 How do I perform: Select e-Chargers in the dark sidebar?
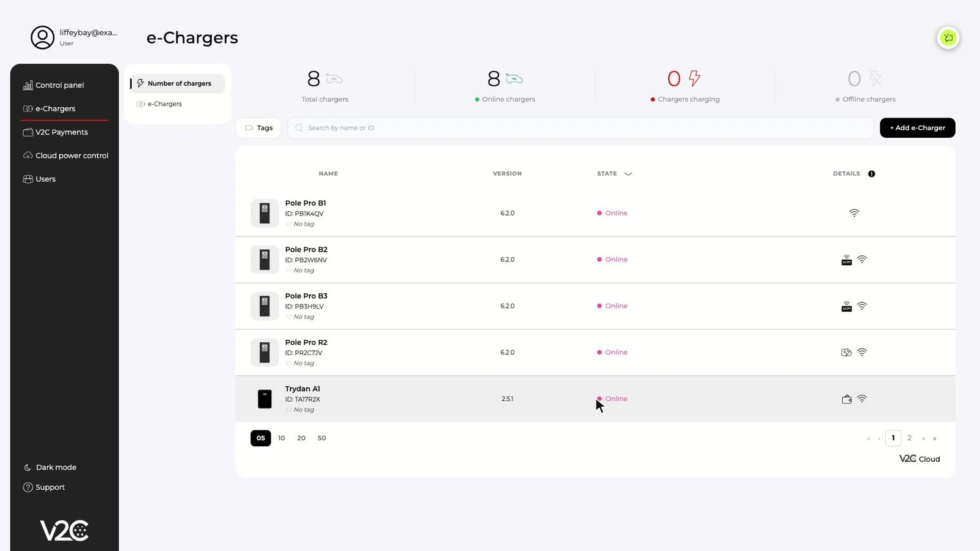tap(49, 108)
